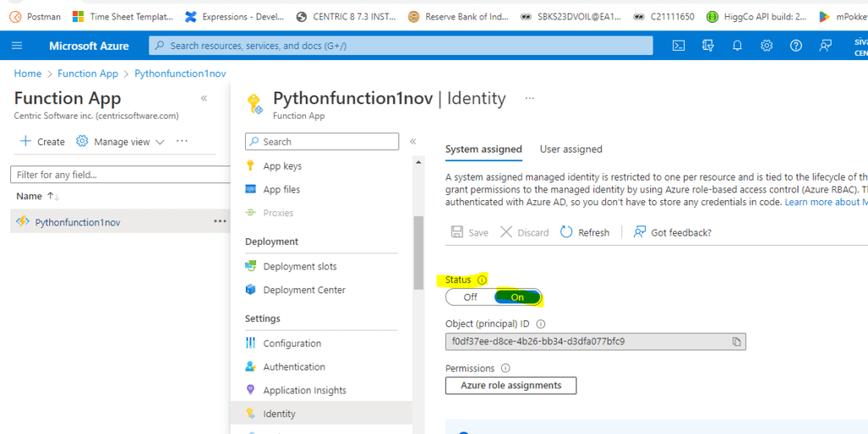This screenshot has height=434, width=868.
Task: Click the Azure role assignments button
Action: pos(510,386)
